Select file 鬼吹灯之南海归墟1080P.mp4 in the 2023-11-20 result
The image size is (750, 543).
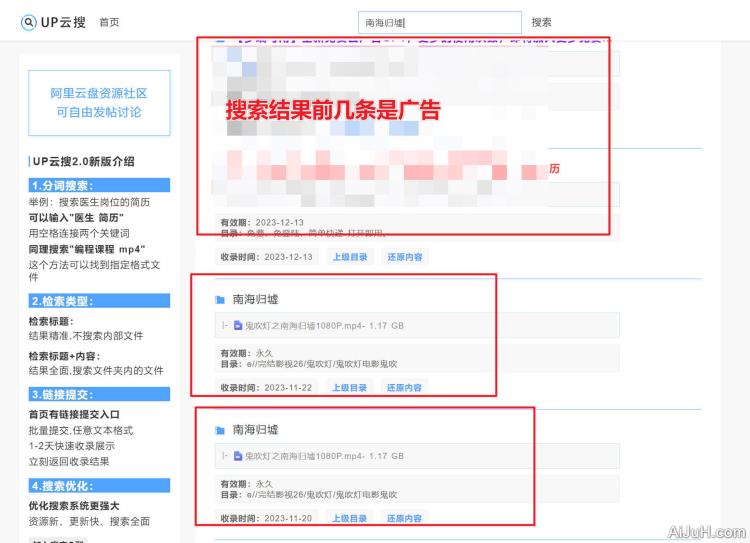tap(324, 456)
